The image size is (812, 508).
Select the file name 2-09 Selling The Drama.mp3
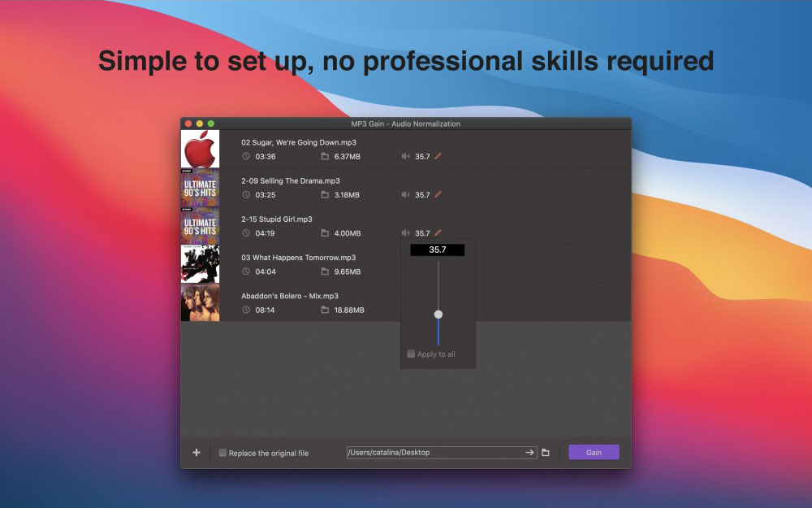(291, 181)
